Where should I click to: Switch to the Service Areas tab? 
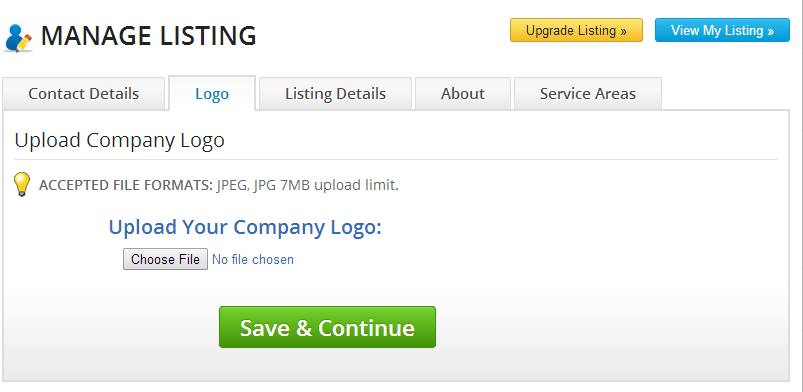pos(588,94)
